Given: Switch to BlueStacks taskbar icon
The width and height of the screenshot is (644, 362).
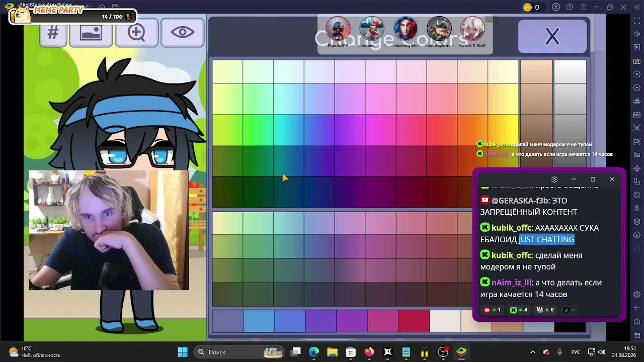Looking at the screenshot, I should 461,352.
